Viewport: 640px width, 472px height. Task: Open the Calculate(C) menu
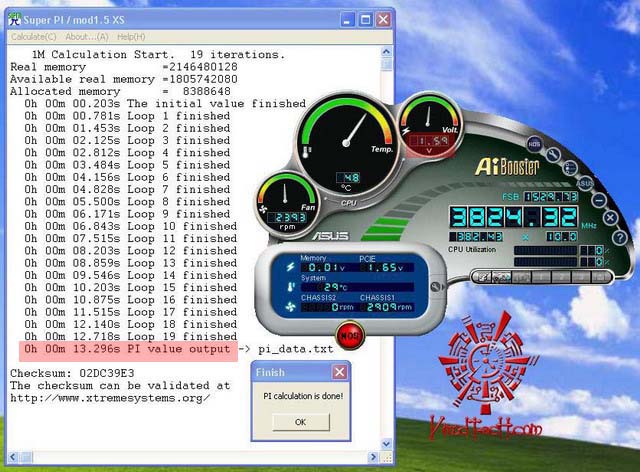coord(33,37)
